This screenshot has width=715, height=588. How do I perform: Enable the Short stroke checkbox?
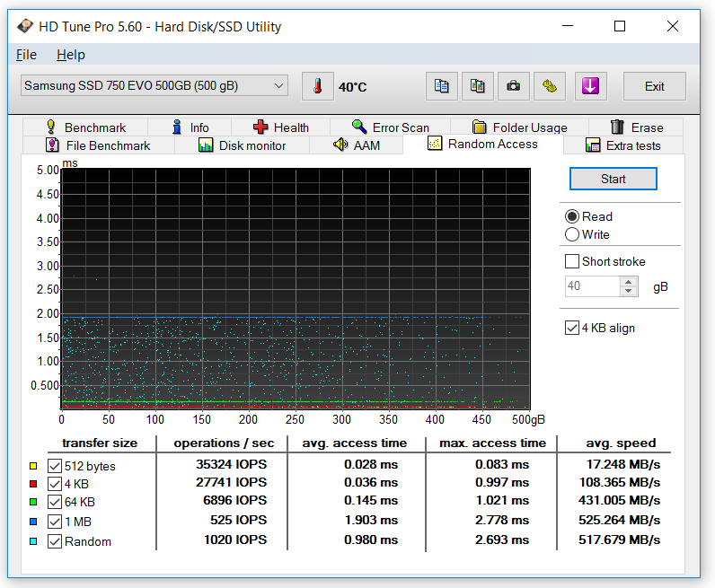(x=572, y=261)
